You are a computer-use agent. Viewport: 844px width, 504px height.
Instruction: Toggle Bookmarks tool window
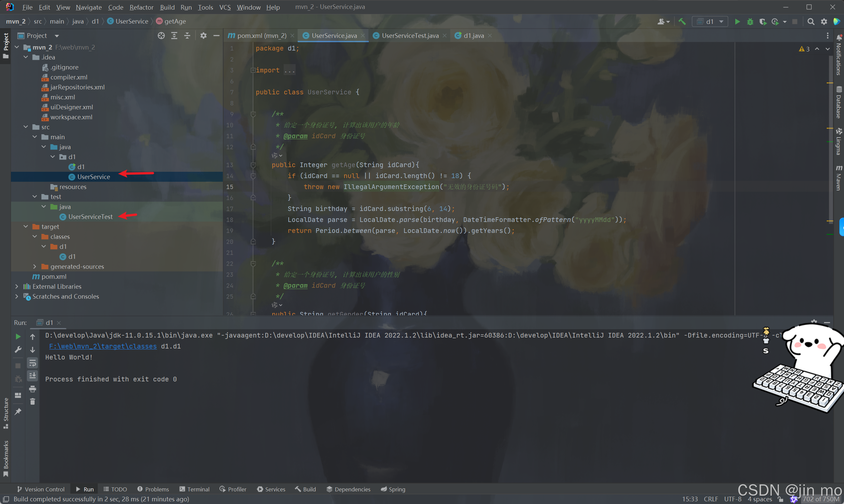6,458
